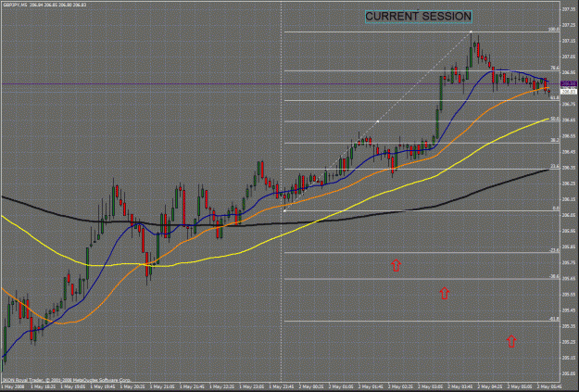Click the 207.35 price axis value
This screenshot has height=392, width=579.
pyautogui.click(x=568, y=9)
